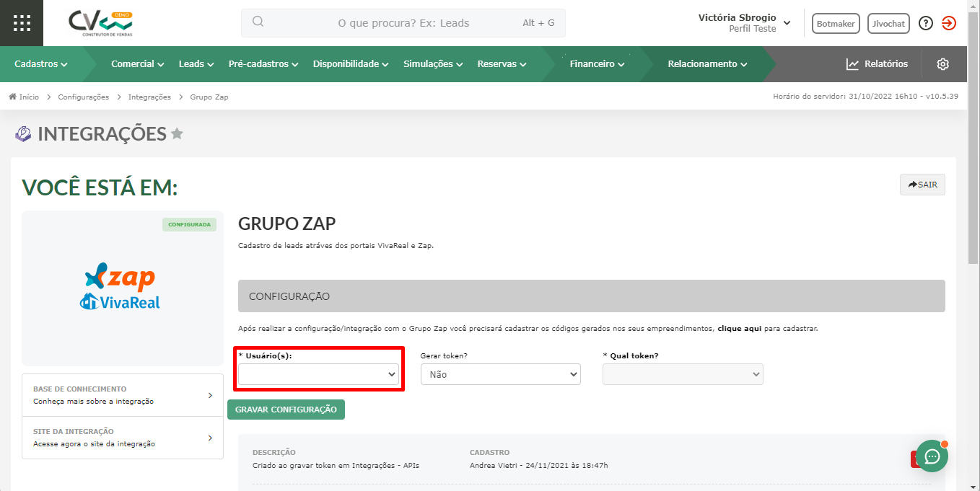
Task: Open the Disponibilidade menu
Action: click(x=351, y=64)
